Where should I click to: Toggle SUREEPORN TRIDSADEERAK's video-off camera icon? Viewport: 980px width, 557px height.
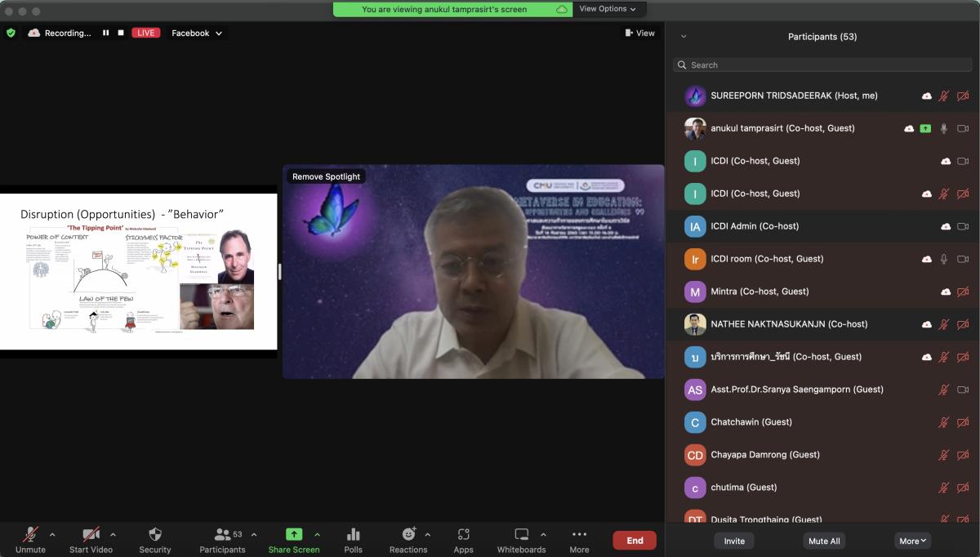[963, 96]
